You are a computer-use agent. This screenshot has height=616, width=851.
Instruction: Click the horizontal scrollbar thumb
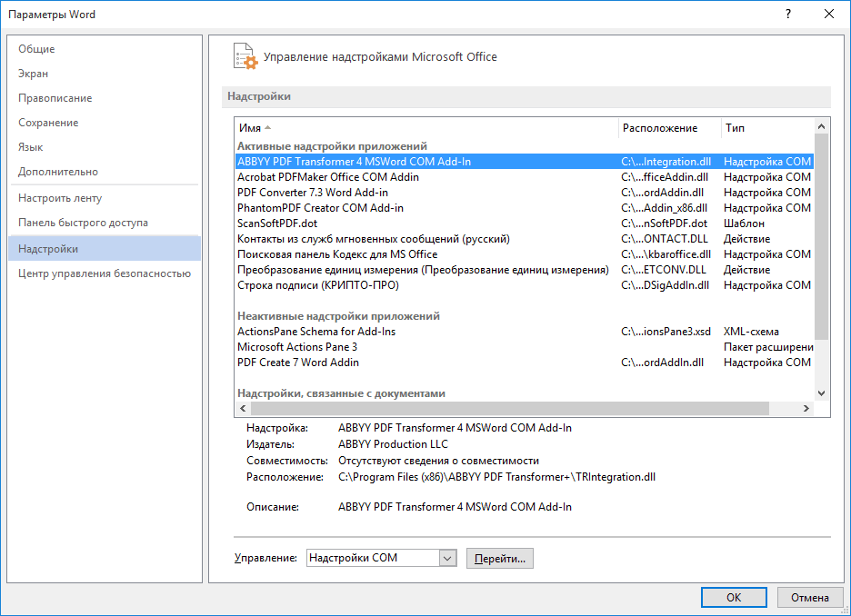coord(510,408)
